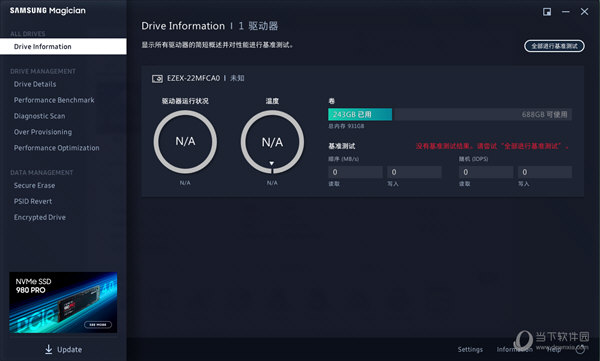Select Over Provisioning option

click(43, 132)
